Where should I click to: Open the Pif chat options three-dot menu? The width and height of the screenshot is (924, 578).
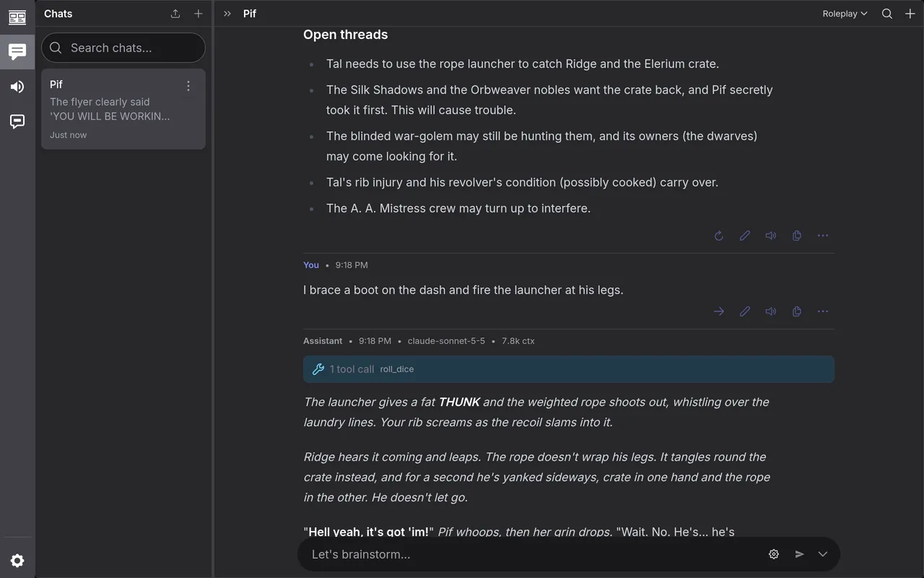tap(188, 86)
